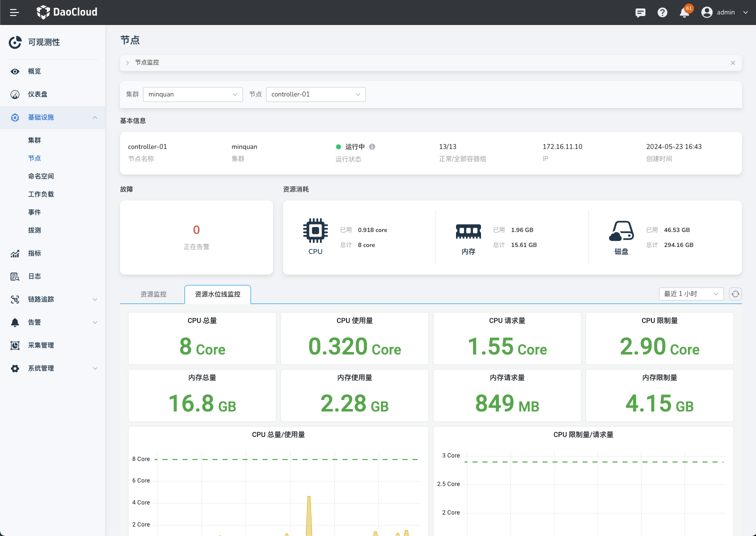The height and width of the screenshot is (536, 756).
Task: Expand the 节点监控 breadcrumb panel
Action: (128, 63)
